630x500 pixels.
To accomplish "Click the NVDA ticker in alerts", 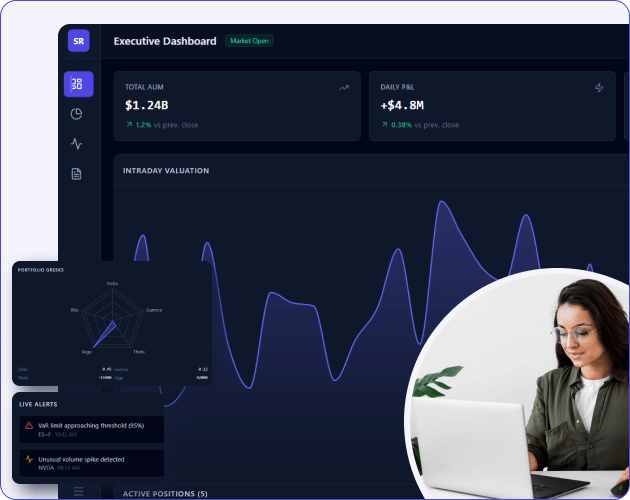I will tap(46, 468).
